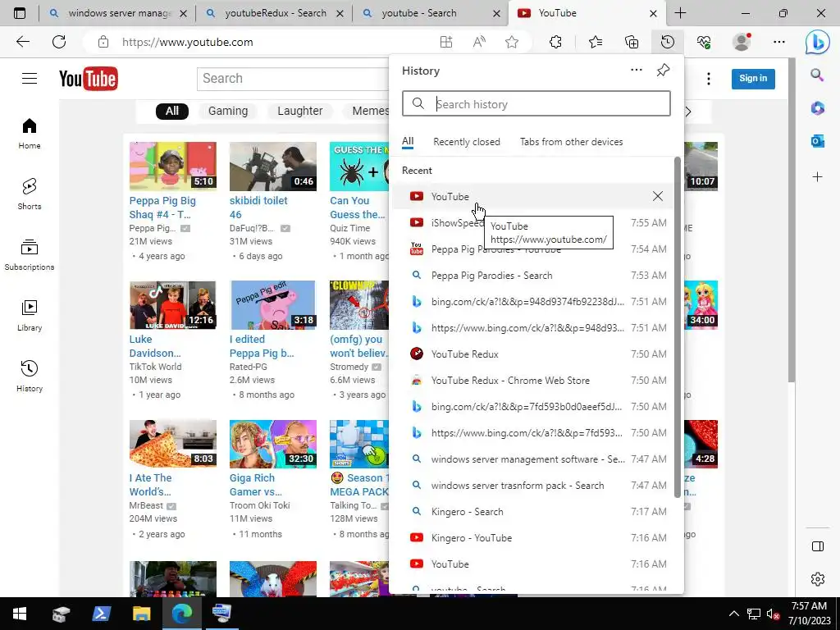The height and width of the screenshot is (630, 840).
Task: Select the YouTube Home sidebar item
Action: [30, 134]
